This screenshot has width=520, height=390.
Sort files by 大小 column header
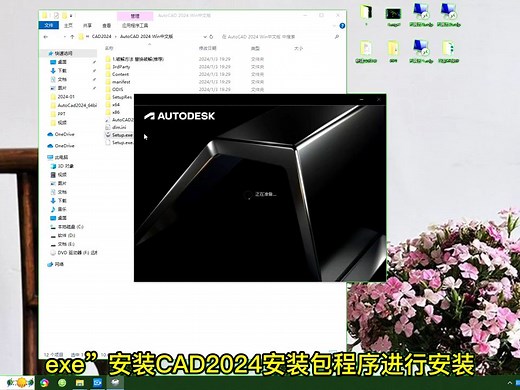[x=299, y=48]
